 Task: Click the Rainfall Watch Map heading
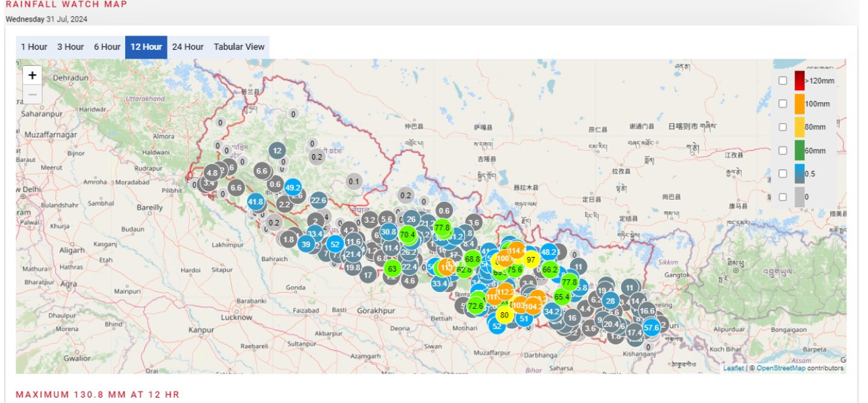click(66, 4)
